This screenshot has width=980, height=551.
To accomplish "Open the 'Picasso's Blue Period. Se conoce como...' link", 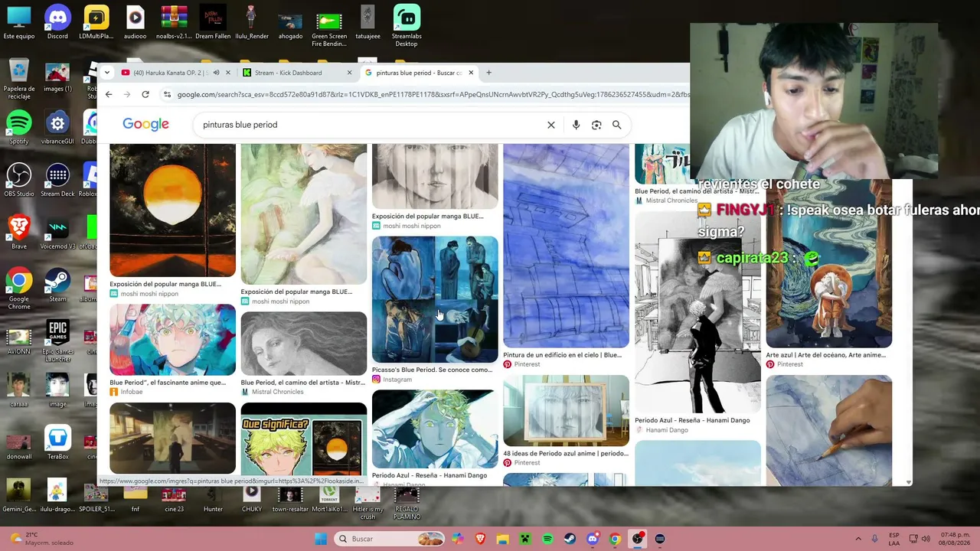I will [x=432, y=370].
